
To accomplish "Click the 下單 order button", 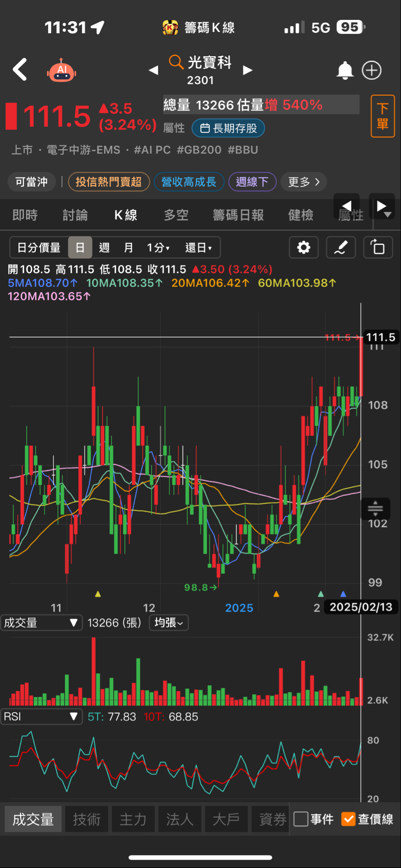I will pyautogui.click(x=382, y=116).
